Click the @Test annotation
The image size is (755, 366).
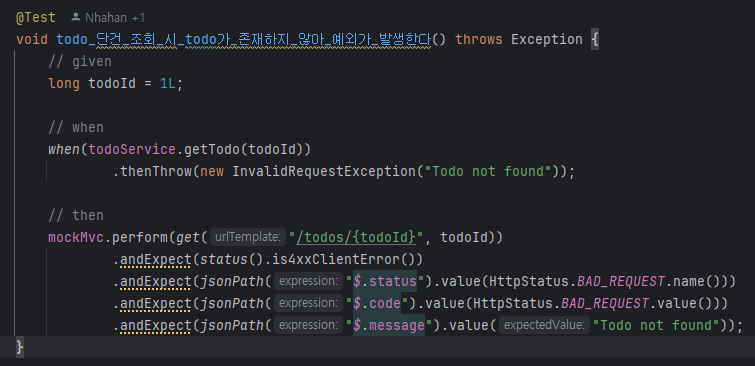(36, 18)
